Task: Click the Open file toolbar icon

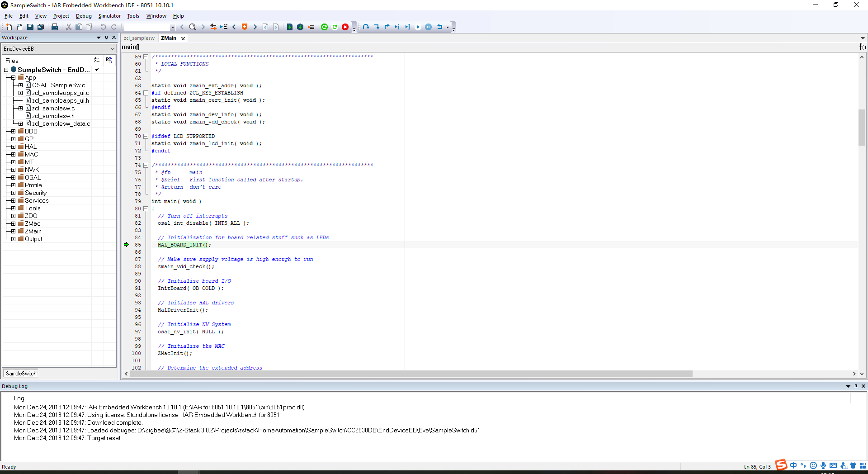Action: [19, 27]
